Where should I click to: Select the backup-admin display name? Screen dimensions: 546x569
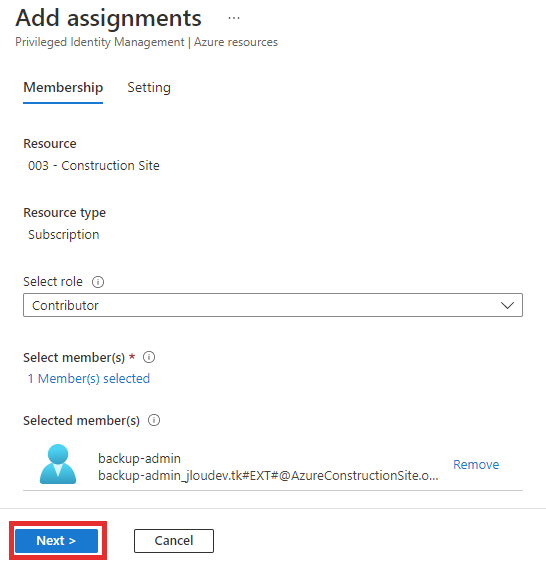coord(139,458)
